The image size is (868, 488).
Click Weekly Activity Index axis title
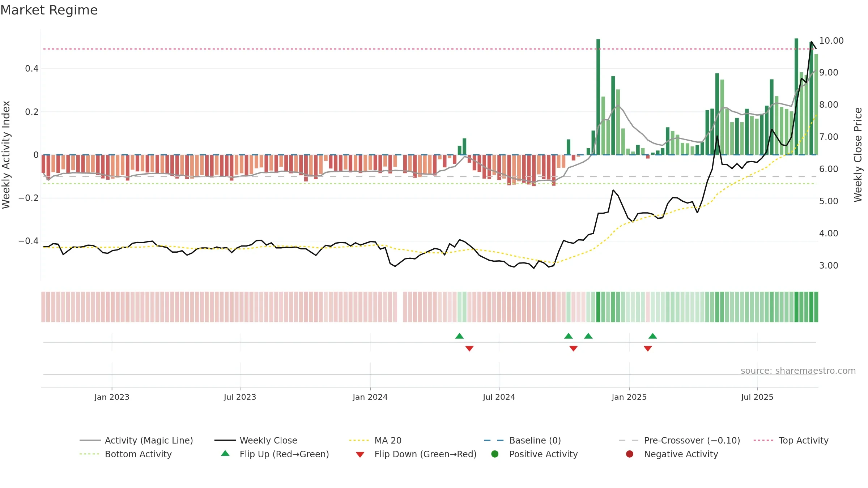[6, 155]
